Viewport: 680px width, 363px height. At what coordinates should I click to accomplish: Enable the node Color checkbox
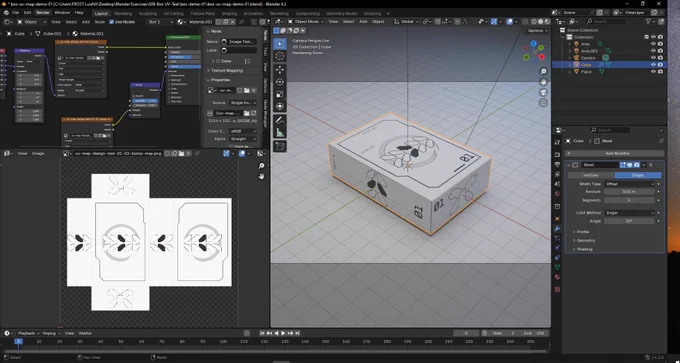coord(218,61)
